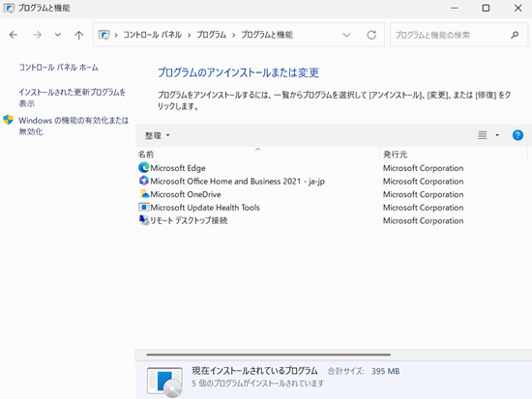Open the 整理 menu

[x=158, y=135]
